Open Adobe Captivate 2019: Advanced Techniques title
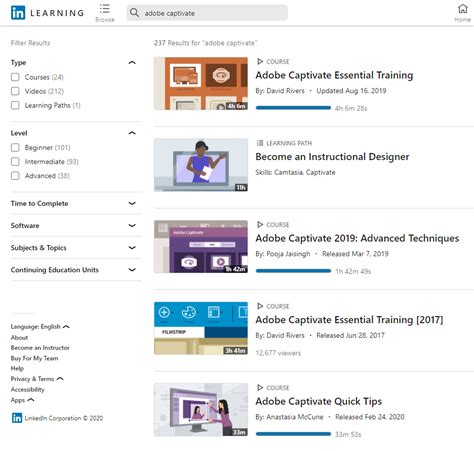Image resolution: width=474 pixels, height=451 pixels. (x=357, y=238)
